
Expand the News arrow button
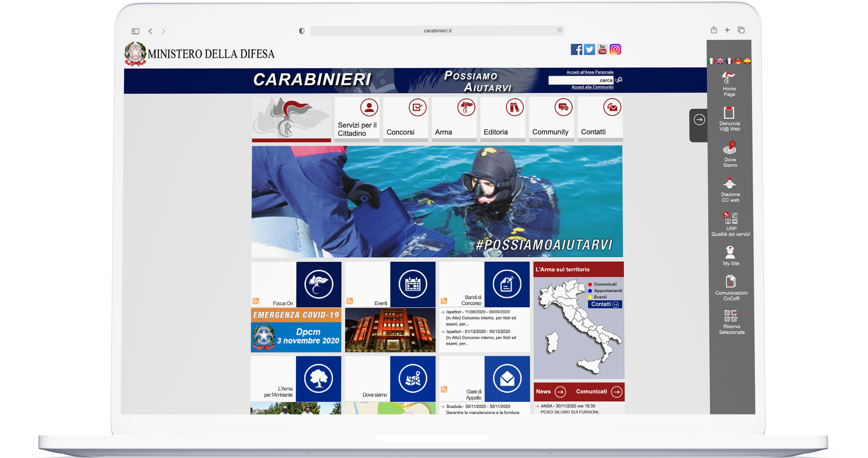[x=560, y=392]
